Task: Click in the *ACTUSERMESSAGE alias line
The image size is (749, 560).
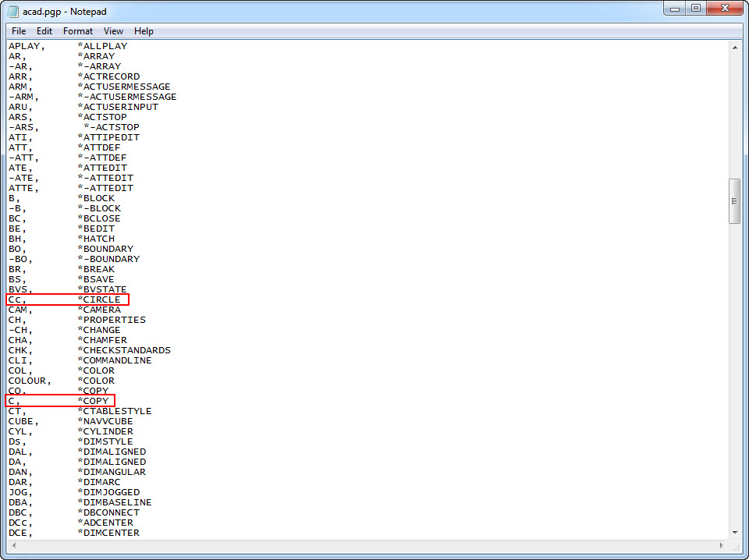Action: (x=89, y=87)
